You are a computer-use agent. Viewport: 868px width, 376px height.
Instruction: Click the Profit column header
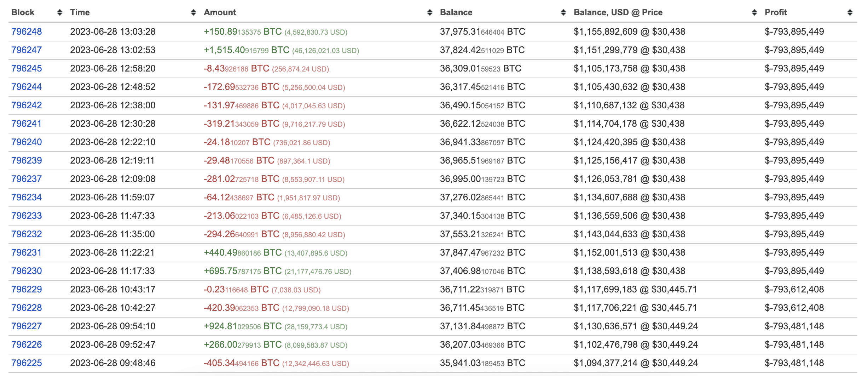pos(776,12)
